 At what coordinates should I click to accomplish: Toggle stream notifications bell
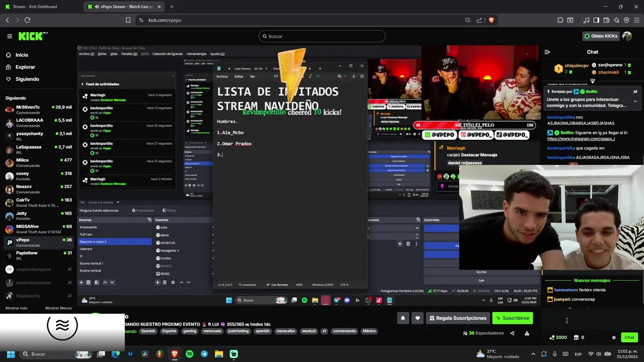tap(403, 318)
